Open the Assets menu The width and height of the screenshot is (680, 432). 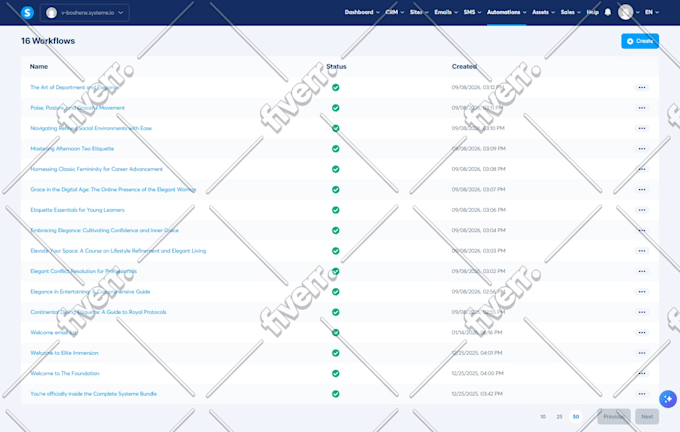tap(543, 12)
